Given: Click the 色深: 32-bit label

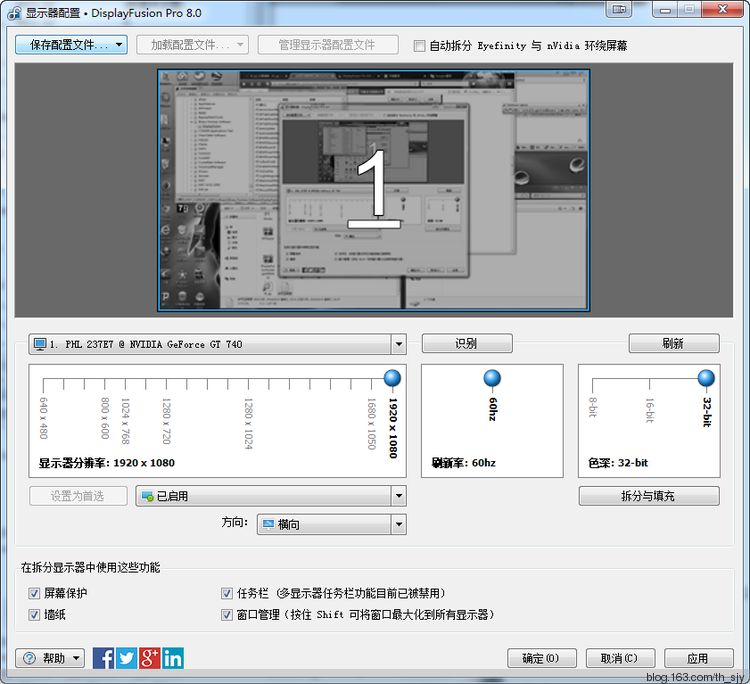Looking at the screenshot, I should pos(618,463).
